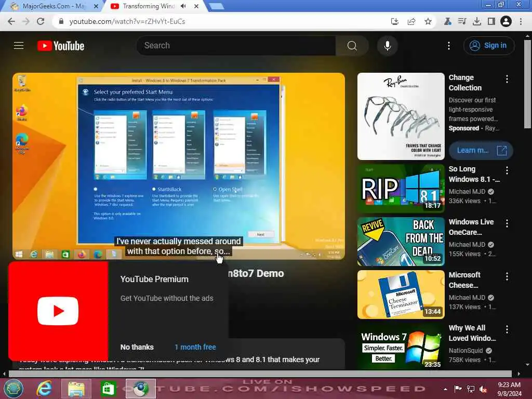Go forward in the browser
The image size is (532, 399).
(26, 21)
